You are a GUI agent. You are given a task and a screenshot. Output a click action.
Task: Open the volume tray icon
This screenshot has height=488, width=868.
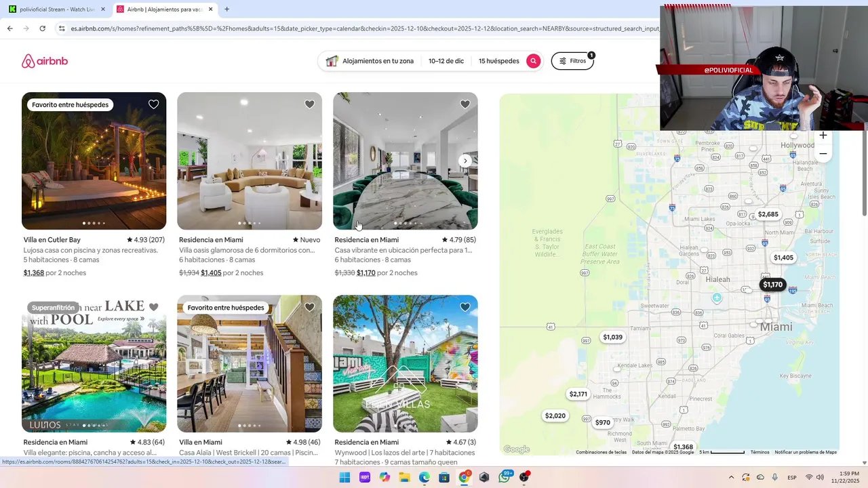tap(820, 477)
